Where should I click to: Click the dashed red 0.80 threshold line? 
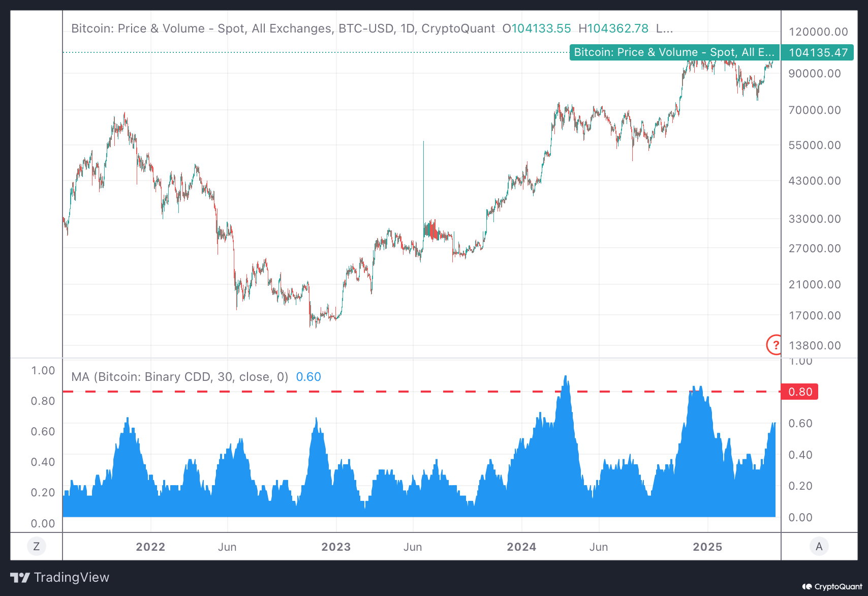point(407,392)
